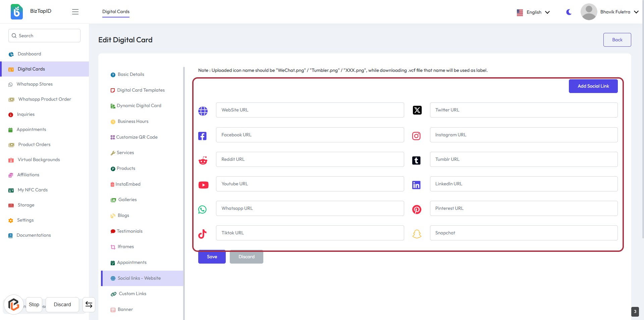
Task: Focus the WebSite URL input field
Action: click(310, 110)
